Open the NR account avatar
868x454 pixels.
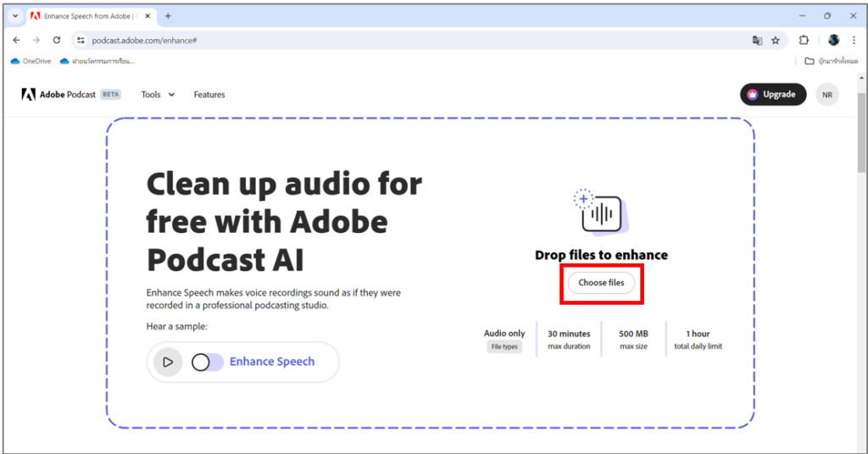[x=826, y=95]
